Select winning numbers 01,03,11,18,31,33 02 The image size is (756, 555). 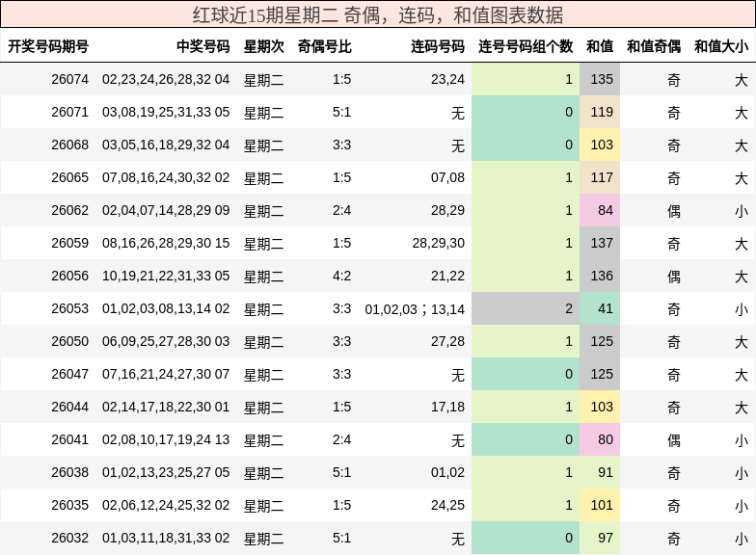point(166,538)
